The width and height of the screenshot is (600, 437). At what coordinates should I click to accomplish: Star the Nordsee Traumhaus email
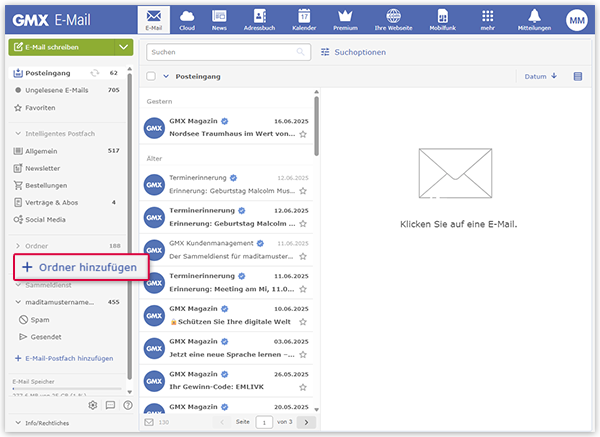pyautogui.click(x=303, y=134)
